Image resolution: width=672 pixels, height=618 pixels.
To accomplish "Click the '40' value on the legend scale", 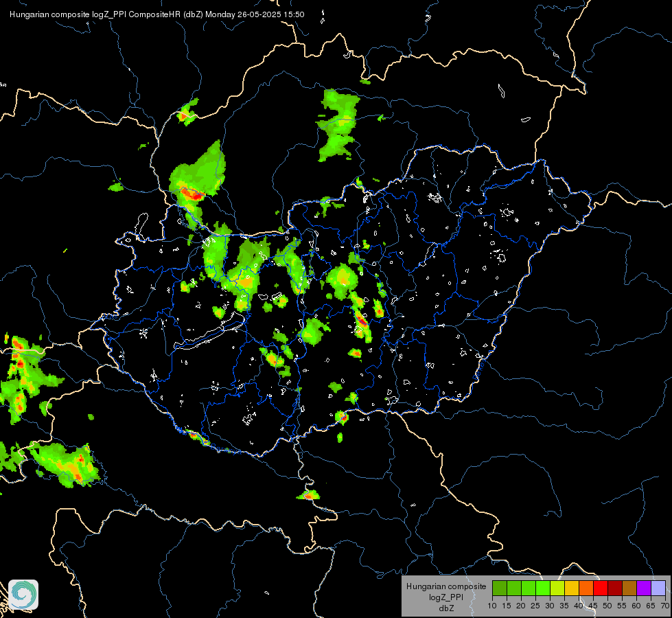I will (x=579, y=606).
